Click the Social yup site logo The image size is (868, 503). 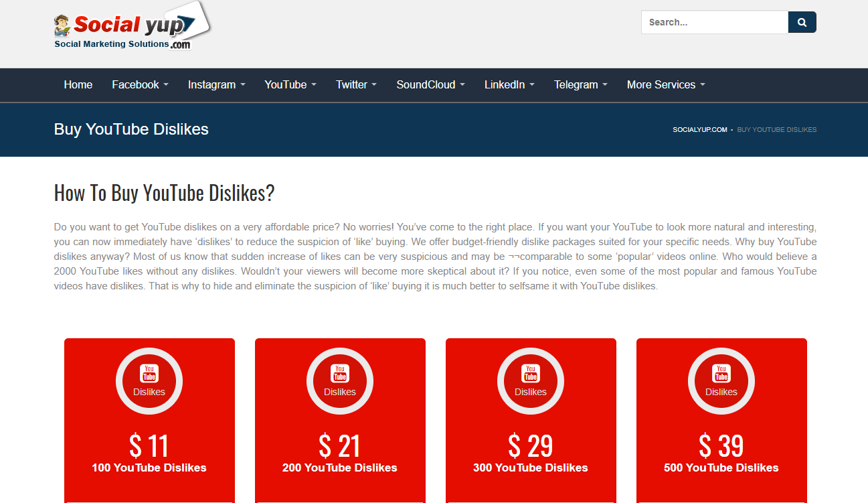tap(132, 27)
